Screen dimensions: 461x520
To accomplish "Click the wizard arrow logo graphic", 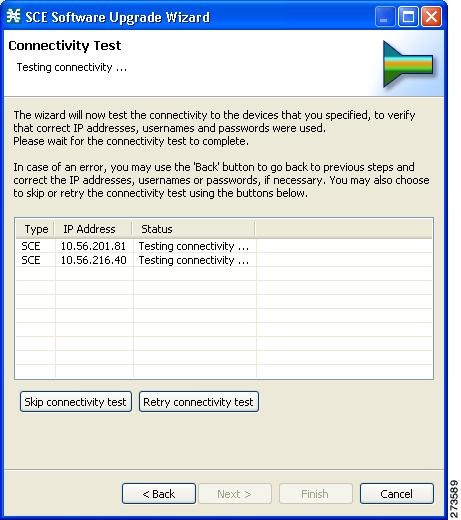I will pyautogui.click(x=408, y=64).
